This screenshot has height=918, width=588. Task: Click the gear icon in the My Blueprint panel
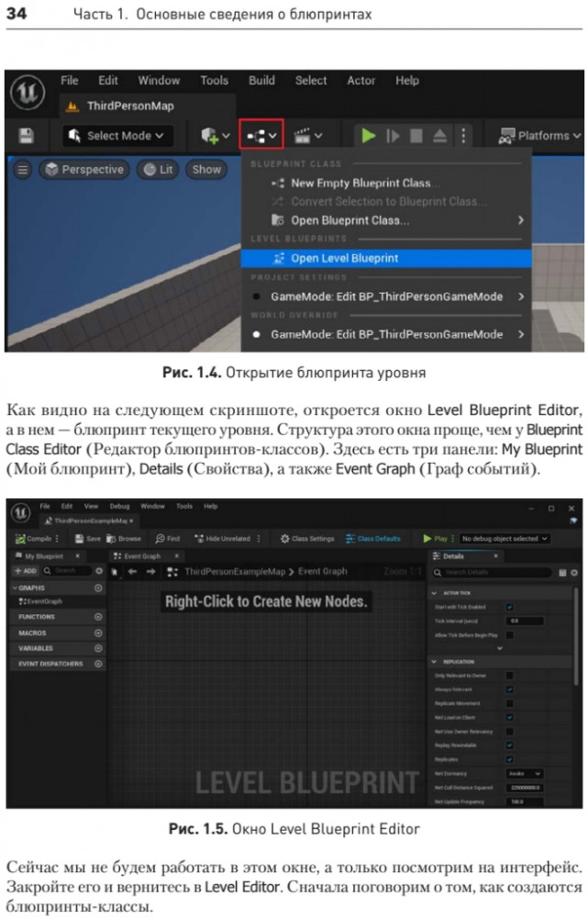point(98,571)
